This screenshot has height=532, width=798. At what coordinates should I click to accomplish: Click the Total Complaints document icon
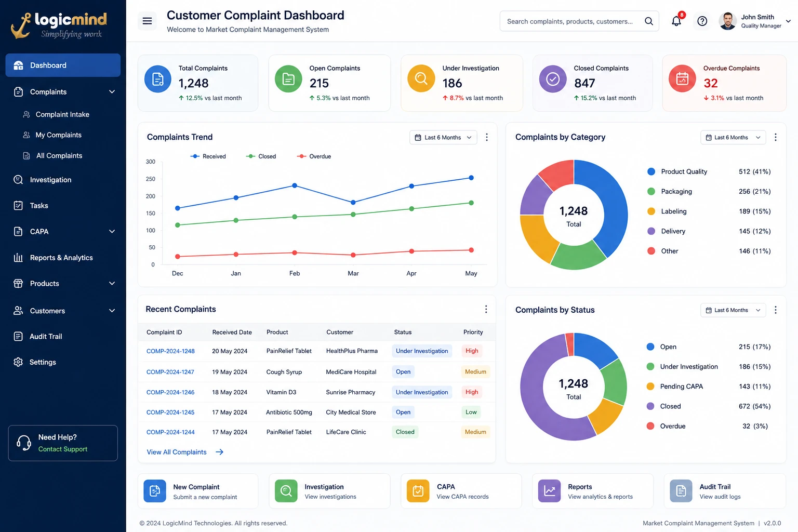[x=158, y=79]
